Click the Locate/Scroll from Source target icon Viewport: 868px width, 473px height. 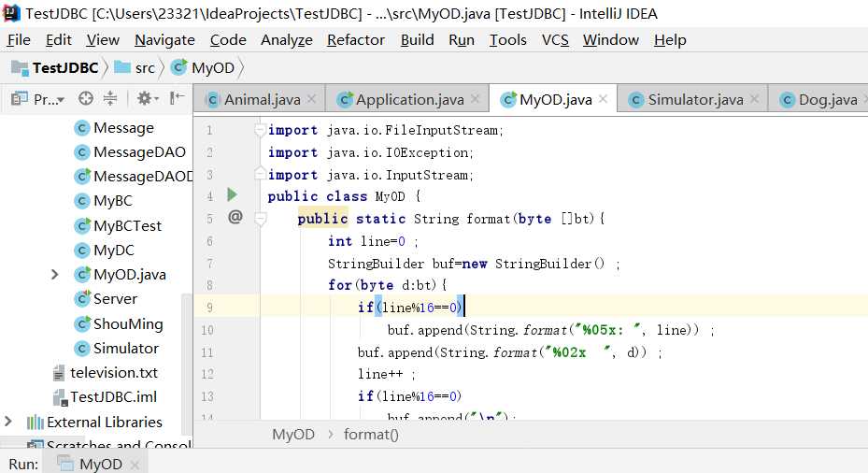(x=86, y=98)
